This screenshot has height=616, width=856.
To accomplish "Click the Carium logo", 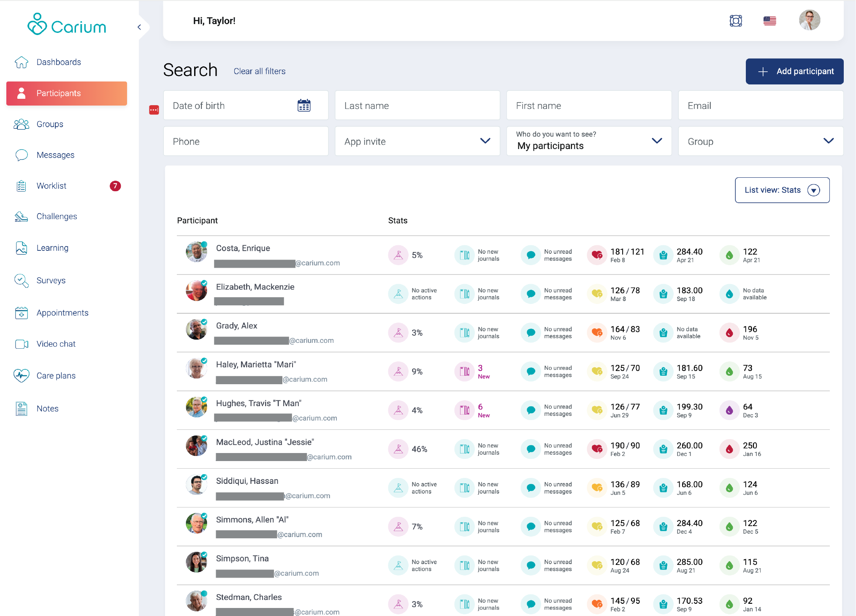I will coord(67,24).
